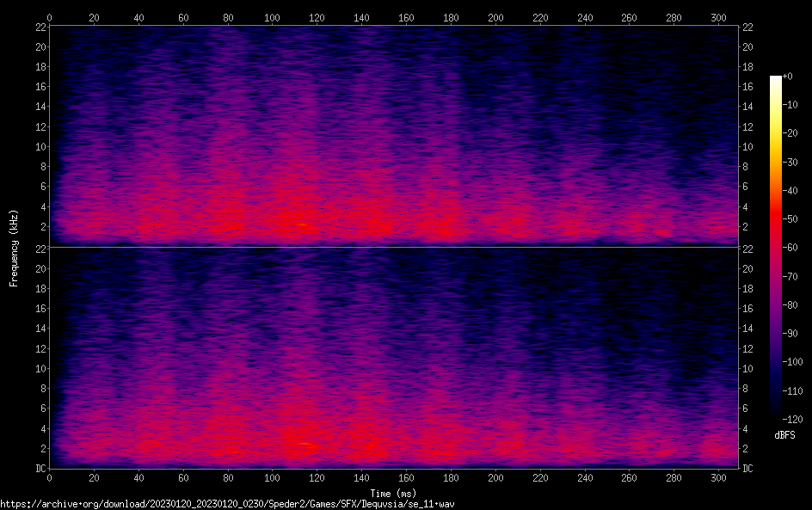Click the -60 label on color scale
Image resolution: width=812 pixels, height=510 pixels.
[791, 248]
